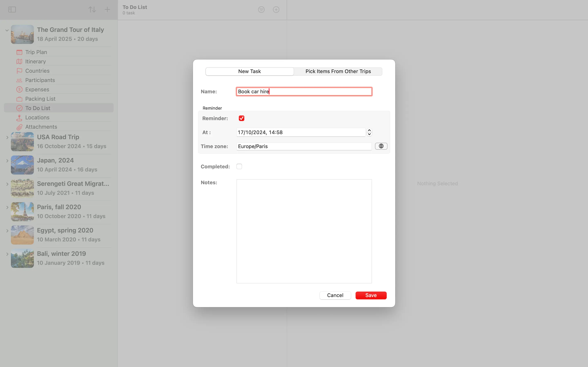Image resolution: width=588 pixels, height=367 pixels.
Task: Uncheck the Reminder checkbox
Action: 241,118
